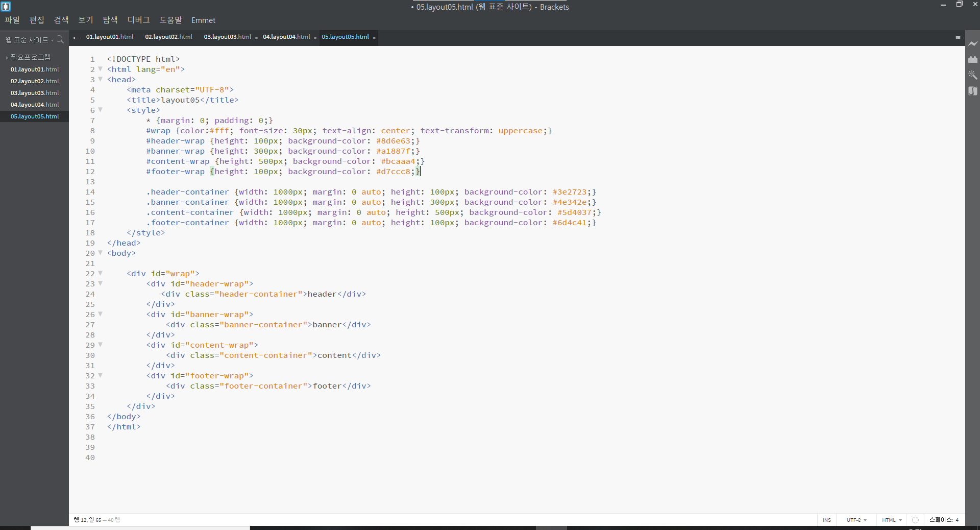Collapse the footer-wrap fold arrow on line 32
The height and width of the screenshot is (530, 980).
(x=101, y=375)
